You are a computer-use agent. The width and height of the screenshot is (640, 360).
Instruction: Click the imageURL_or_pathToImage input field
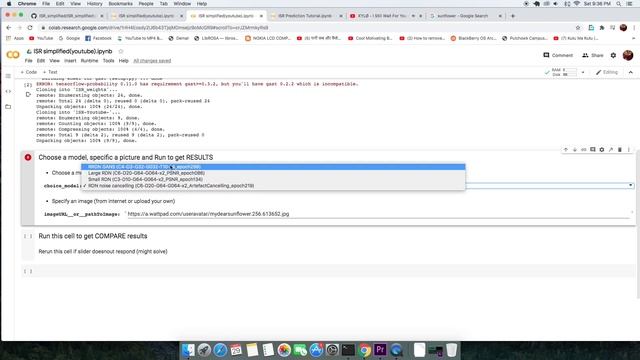coord(378,214)
